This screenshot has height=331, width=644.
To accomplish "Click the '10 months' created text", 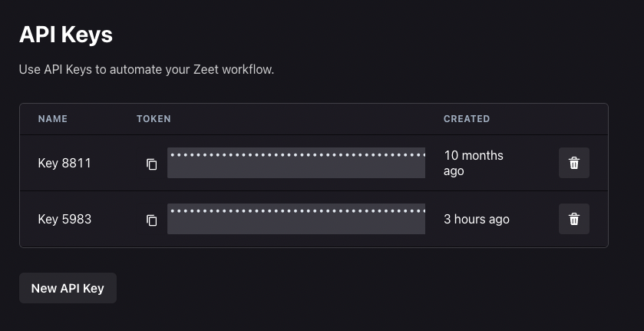I will tap(473, 155).
